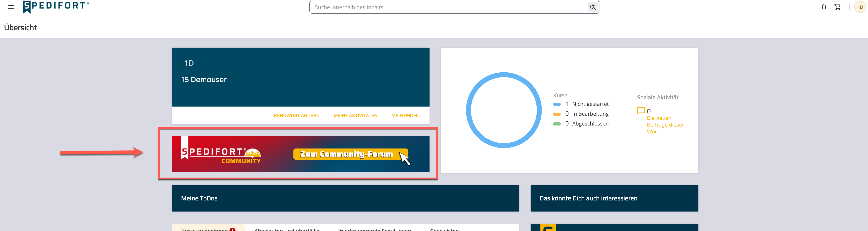The width and height of the screenshot is (868, 231).
Task: Click the blue course progress ring
Action: 503,110
